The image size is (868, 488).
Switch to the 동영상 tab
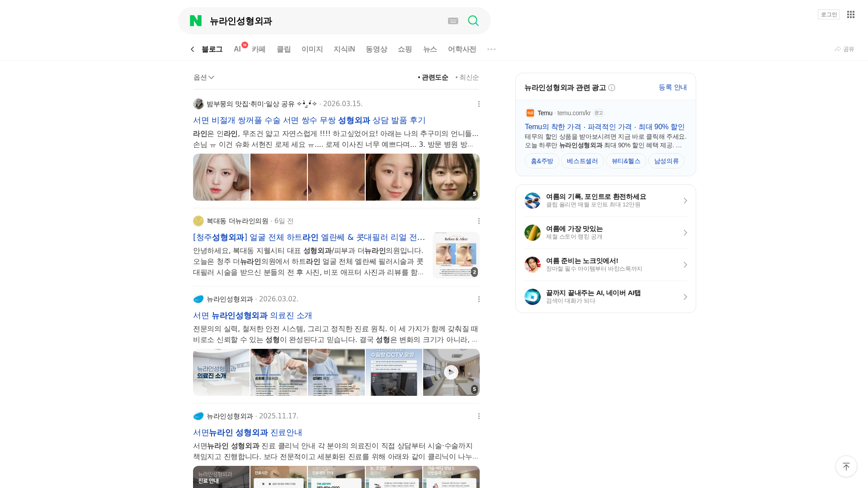click(x=377, y=49)
